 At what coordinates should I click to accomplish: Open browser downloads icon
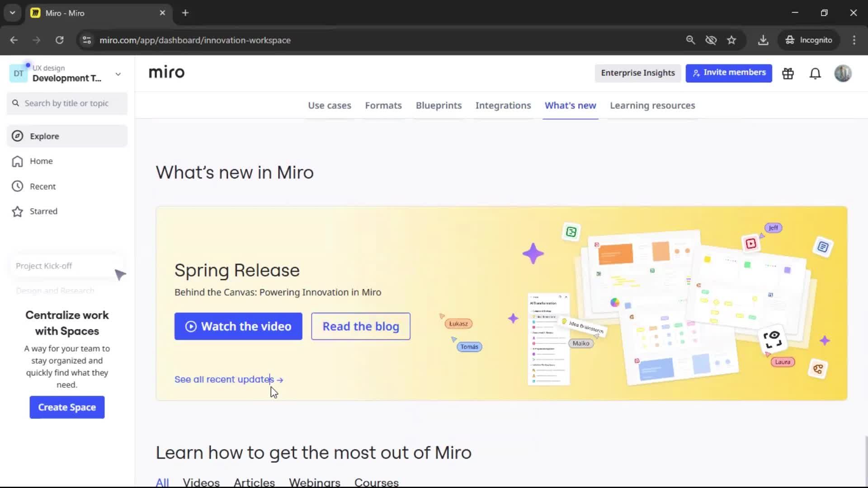coord(763,40)
